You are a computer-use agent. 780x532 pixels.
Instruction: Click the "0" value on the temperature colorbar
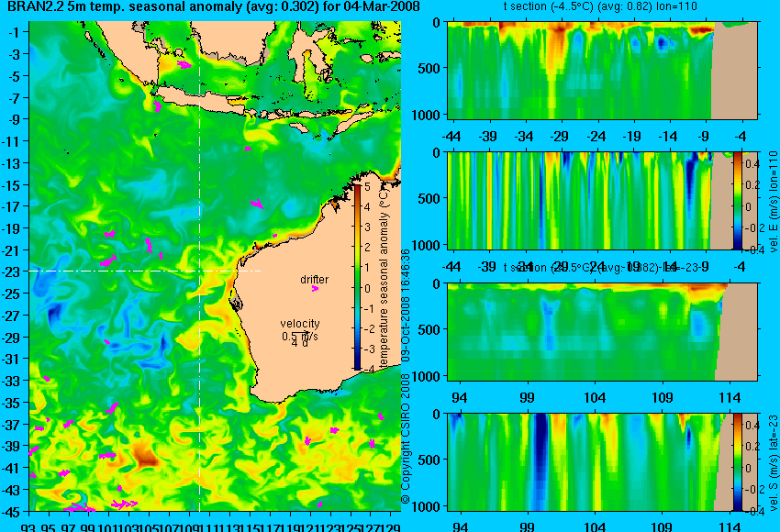click(x=368, y=288)
